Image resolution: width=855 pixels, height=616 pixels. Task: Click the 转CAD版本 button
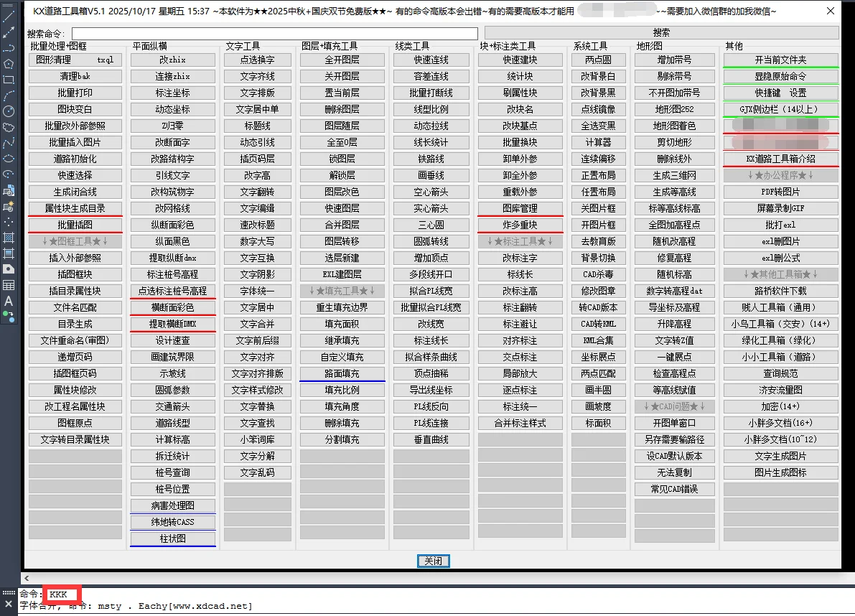coord(598,307)
